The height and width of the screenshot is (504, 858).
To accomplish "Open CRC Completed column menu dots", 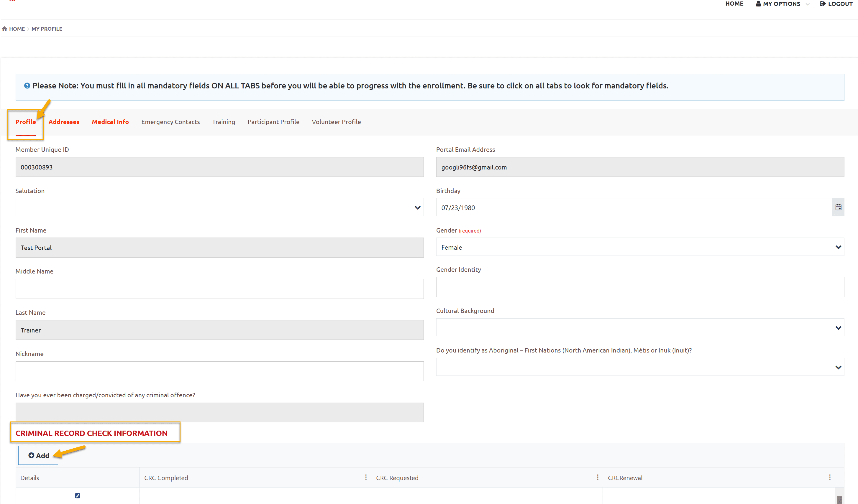I will pyautogui.click(x=366, y=477).
